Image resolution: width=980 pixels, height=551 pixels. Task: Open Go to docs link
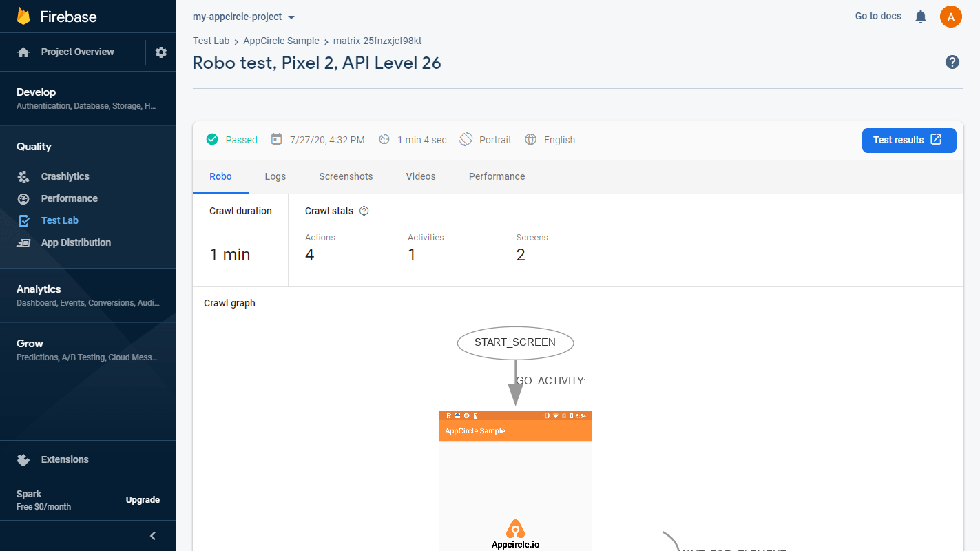coord(878,16)
